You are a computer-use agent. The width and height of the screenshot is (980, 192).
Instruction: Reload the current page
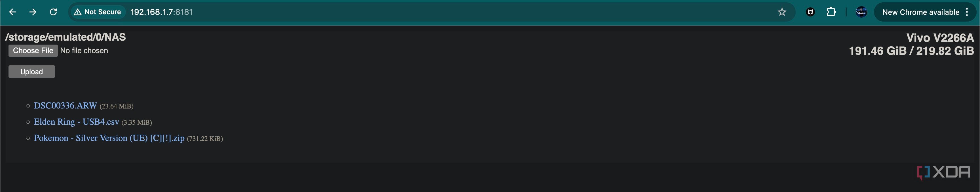53,12
